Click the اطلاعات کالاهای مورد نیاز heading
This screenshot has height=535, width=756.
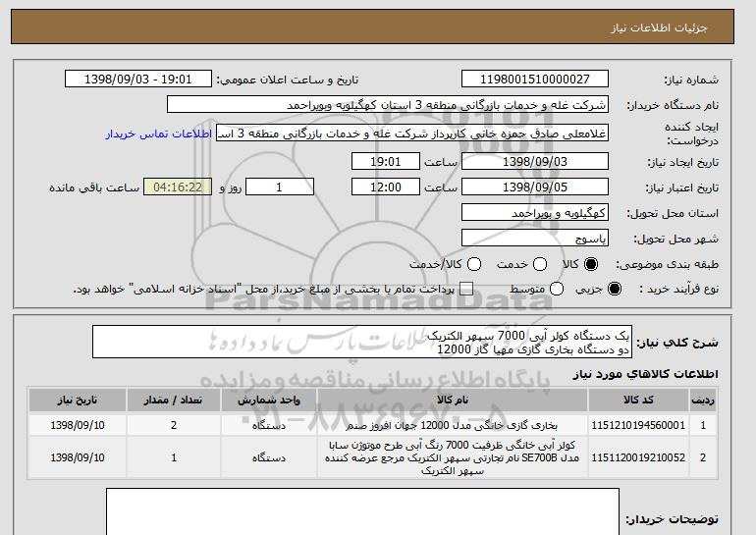click(646, 374)
